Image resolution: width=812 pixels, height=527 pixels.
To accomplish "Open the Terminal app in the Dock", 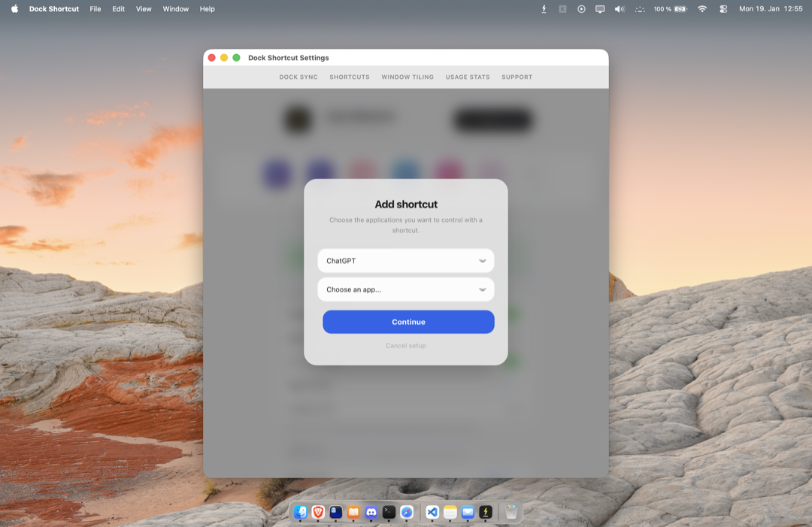I will 389,513.
